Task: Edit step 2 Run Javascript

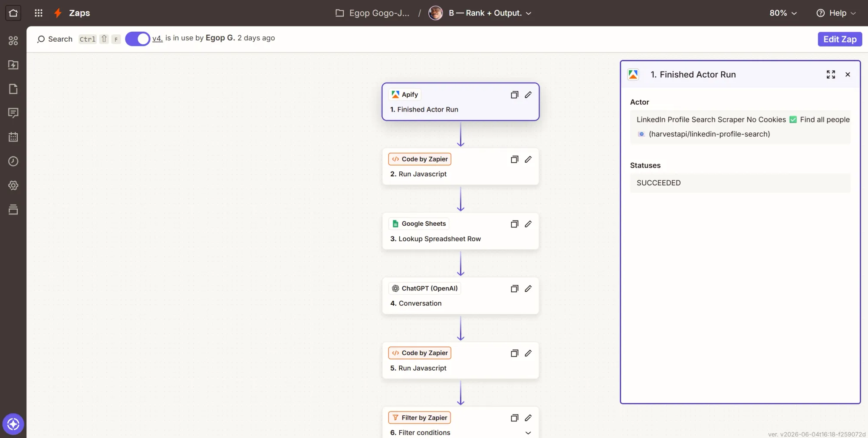Action: (528, 159)
